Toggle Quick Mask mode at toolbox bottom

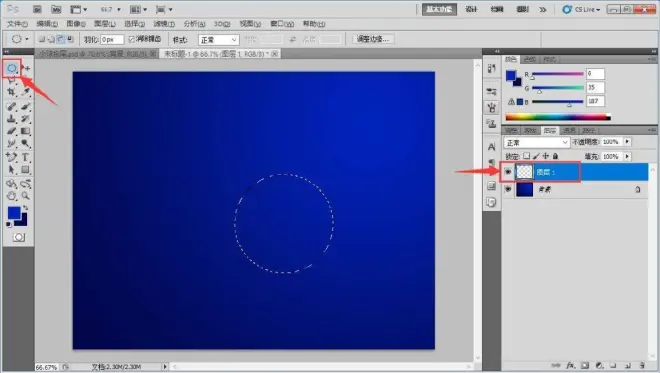[18, 237]
